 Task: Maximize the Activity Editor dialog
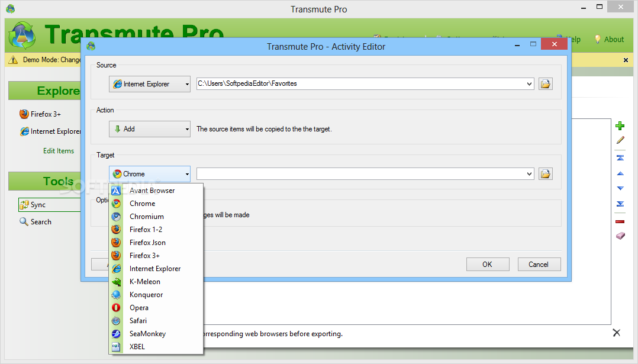[x=533, y=44]
